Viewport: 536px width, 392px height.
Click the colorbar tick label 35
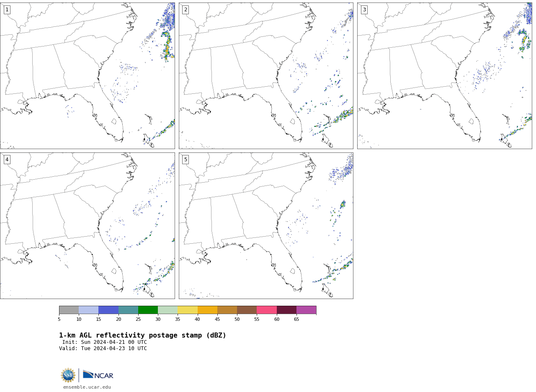[178, 320]
